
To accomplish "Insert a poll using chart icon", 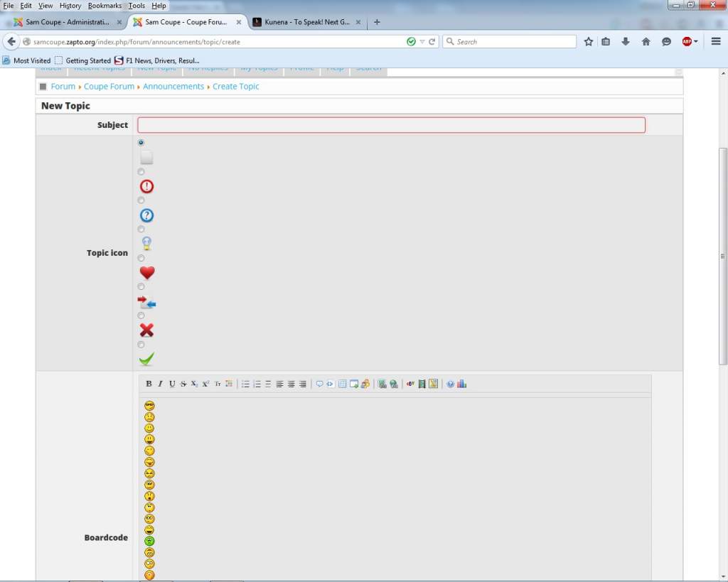I will coord(461,384).
